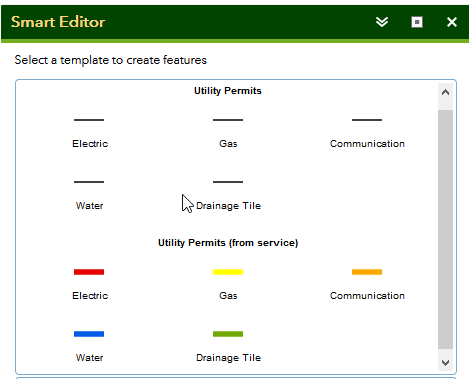Click the 'Select a template to create features' text
The width and height of the screenshot is (469, 379).
(x=111, y=60)
